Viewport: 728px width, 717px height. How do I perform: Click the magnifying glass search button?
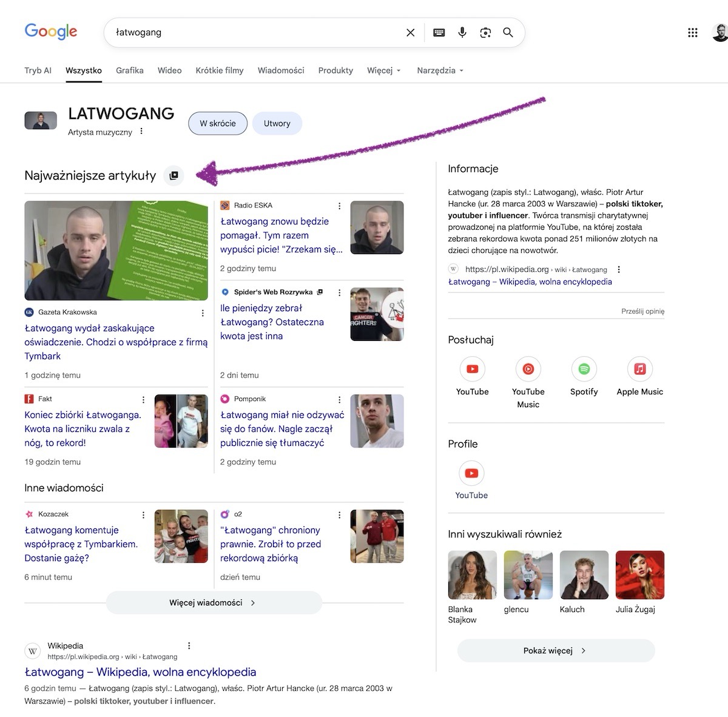508,33
